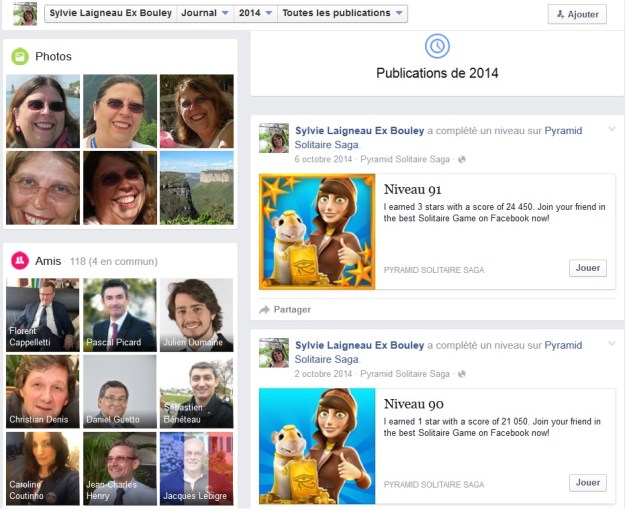Click author avatar on 6 octobre post
This screenshot has width=625, height=511.
[x=274, y=138]
